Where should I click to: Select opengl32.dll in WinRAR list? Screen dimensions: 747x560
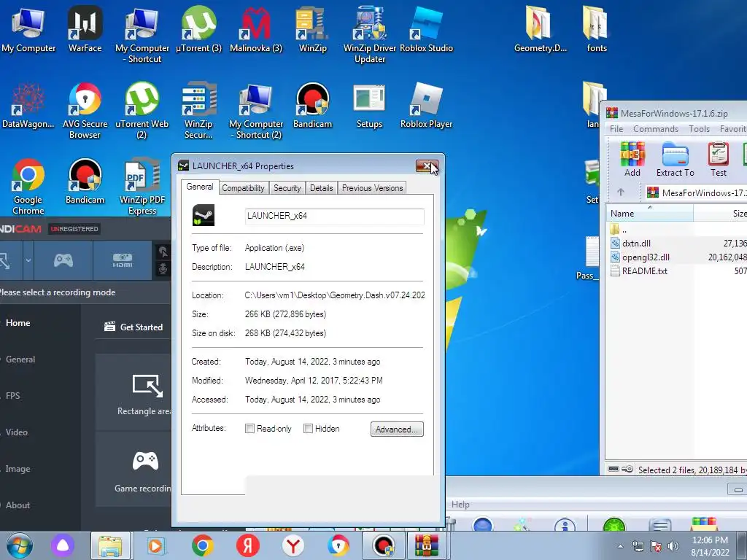(646, 257)
